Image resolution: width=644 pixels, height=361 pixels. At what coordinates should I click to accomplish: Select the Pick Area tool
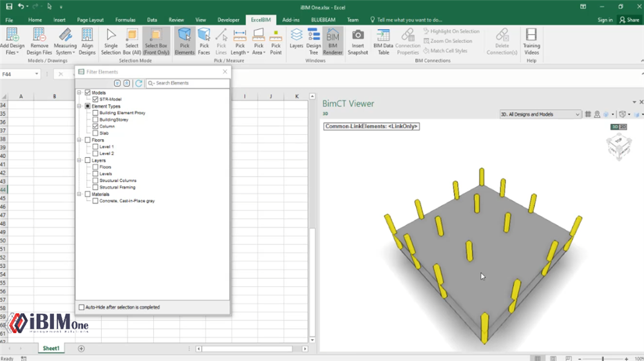(258, 41)
